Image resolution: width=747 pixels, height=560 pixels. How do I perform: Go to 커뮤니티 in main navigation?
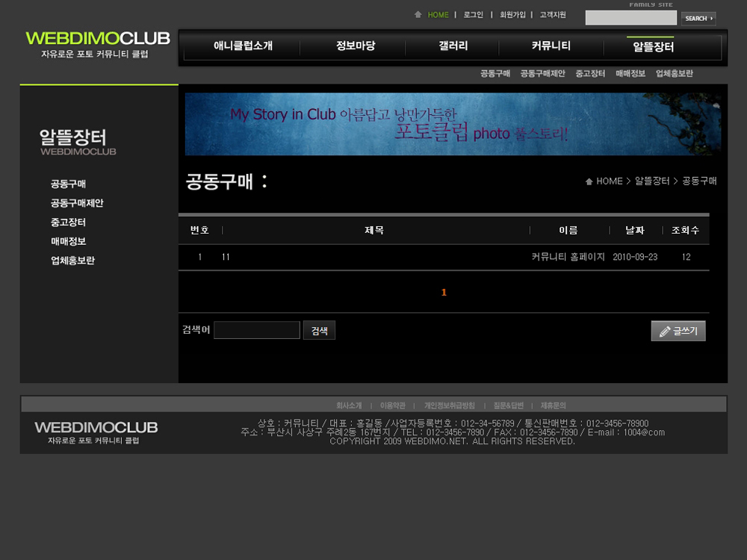(x=551, y=46)
